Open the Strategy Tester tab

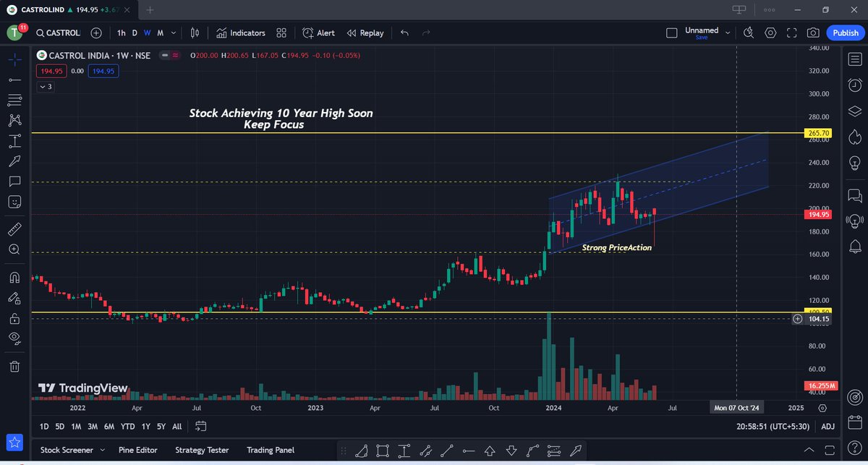point(203,450)
